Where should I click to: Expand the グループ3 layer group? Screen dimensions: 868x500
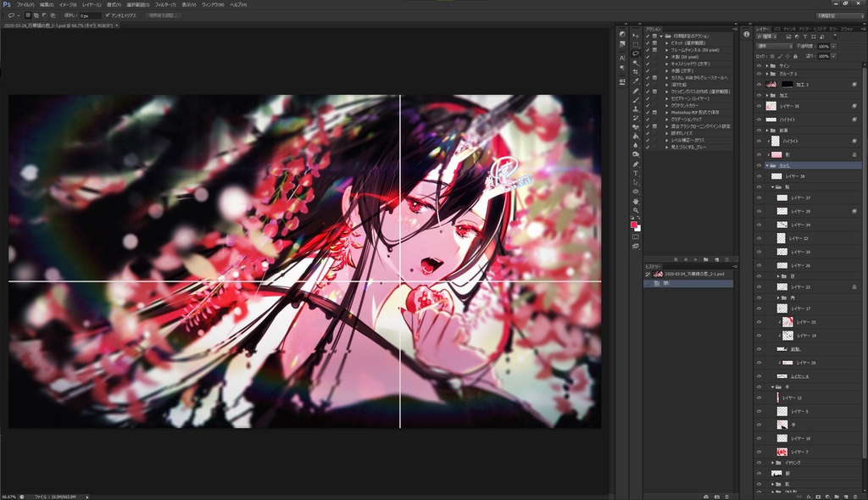pyautogui.click(x=767, y=75)
